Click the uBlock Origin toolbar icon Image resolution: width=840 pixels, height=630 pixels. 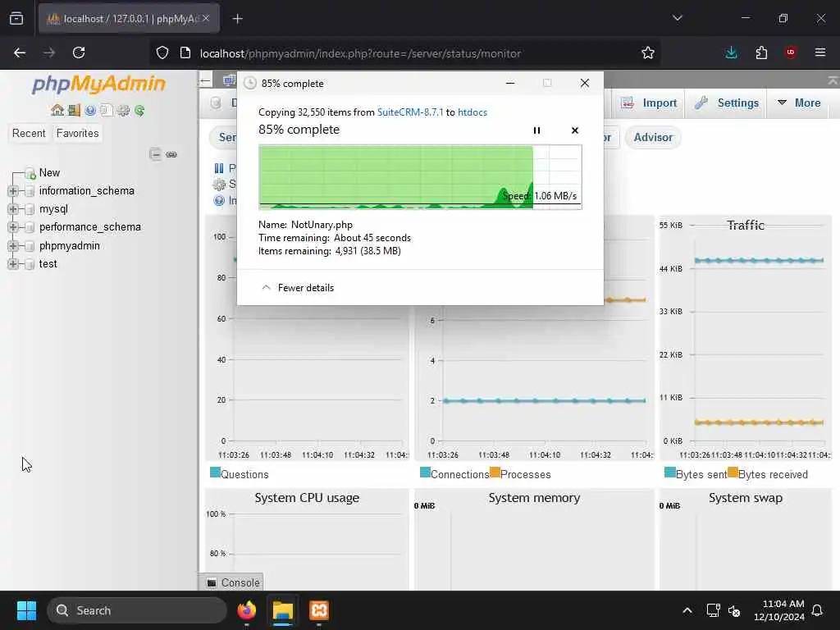791,52
